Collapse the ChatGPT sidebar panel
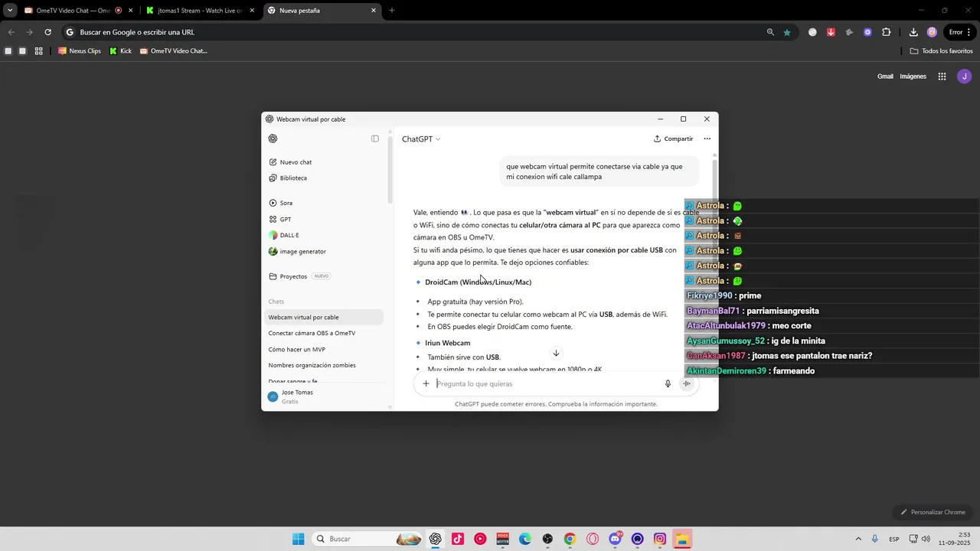This screenshot has width=980, height=551. (375, 139)
